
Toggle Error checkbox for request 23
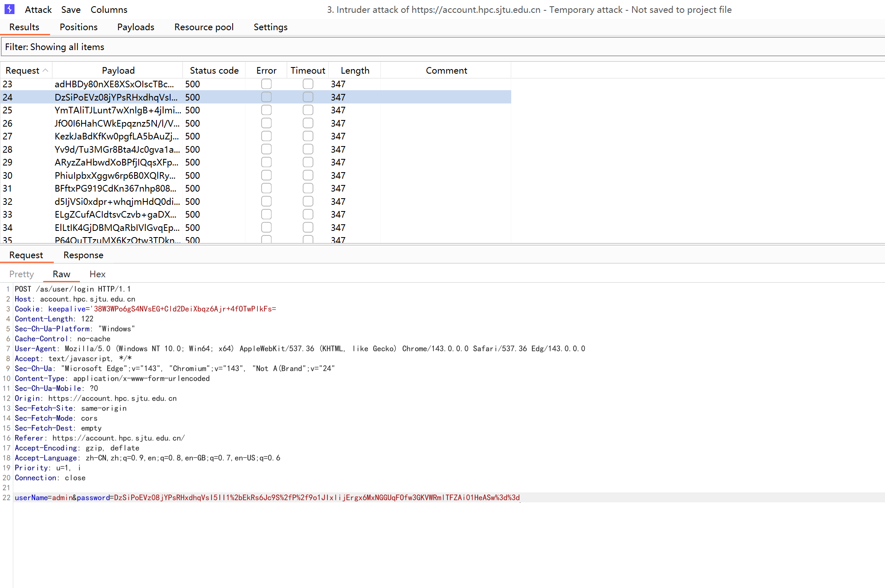click(x=266, y=84)
